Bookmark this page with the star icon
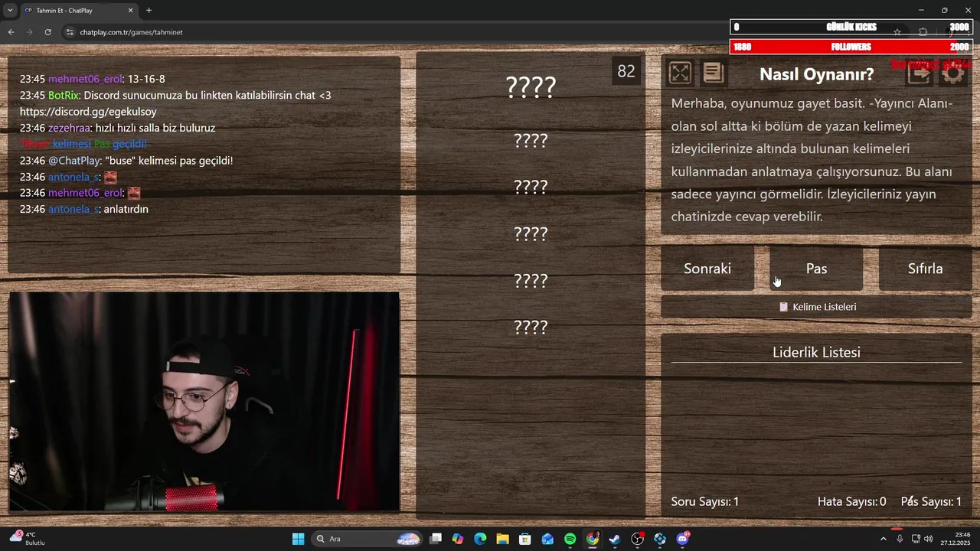 (x=897, y=32)
